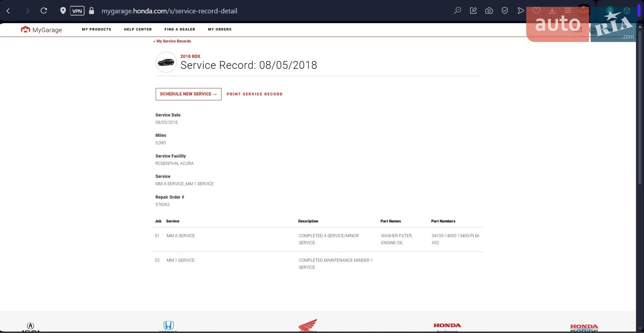Click the browser forward arrow
Viewport: 644px width, 333px height.
(28, 11)
